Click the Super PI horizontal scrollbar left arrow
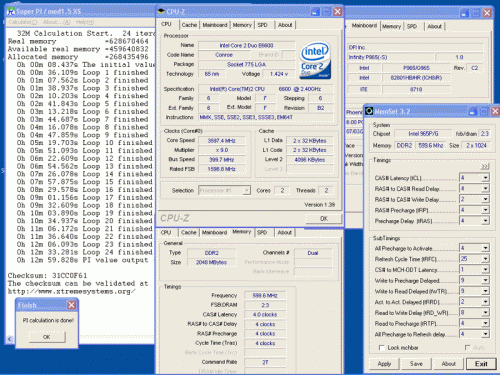 point(10,339)
